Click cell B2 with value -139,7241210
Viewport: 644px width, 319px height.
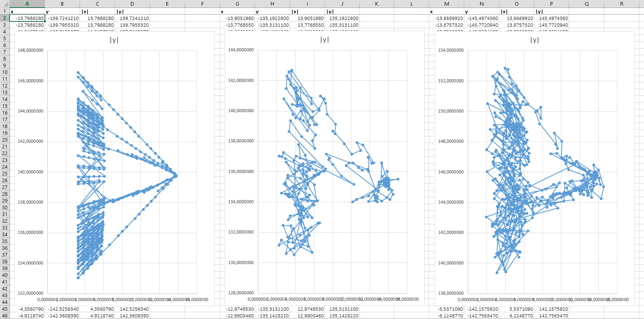click(62, 18)
